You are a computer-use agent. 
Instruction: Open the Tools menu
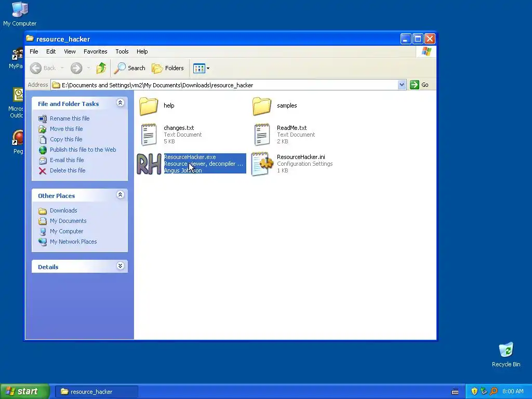(x=122, y=51)
